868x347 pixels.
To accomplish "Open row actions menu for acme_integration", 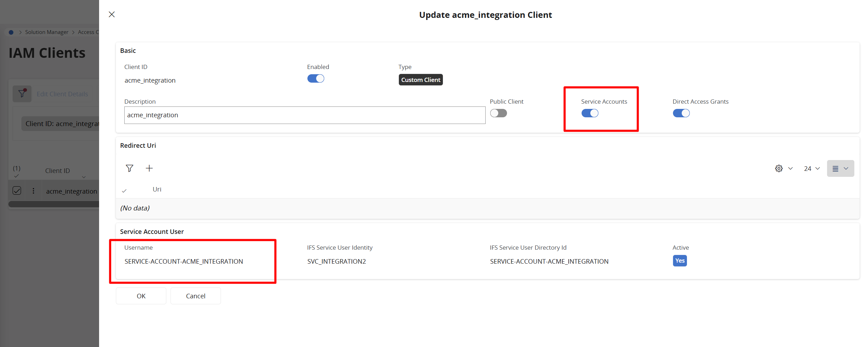I will coord(33,191).
